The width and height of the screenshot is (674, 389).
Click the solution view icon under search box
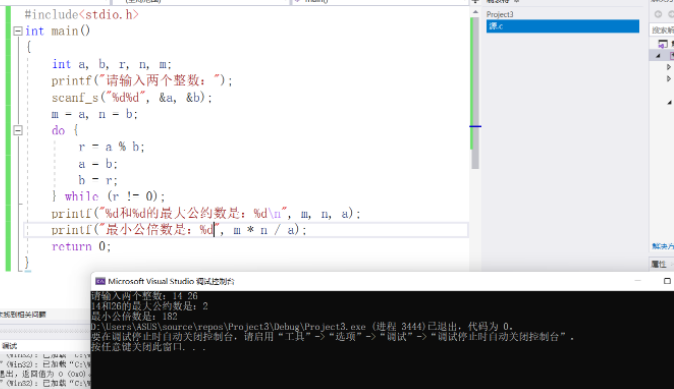663,43
